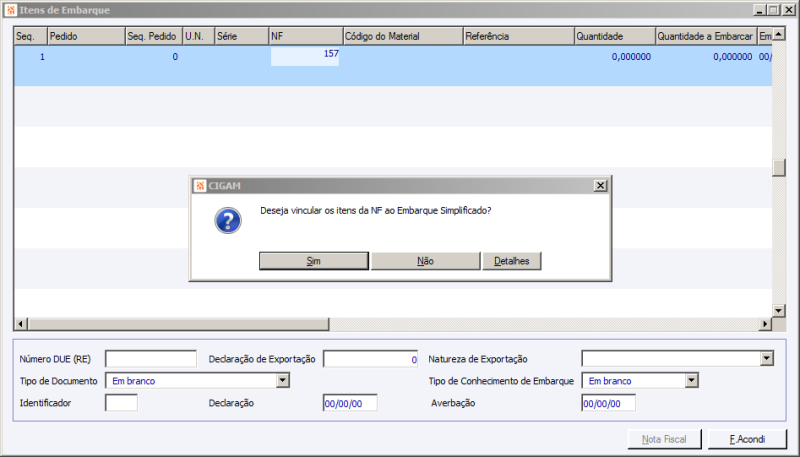Click the Seq. Pedido column header
800x457 pixels.
point(154,36)
